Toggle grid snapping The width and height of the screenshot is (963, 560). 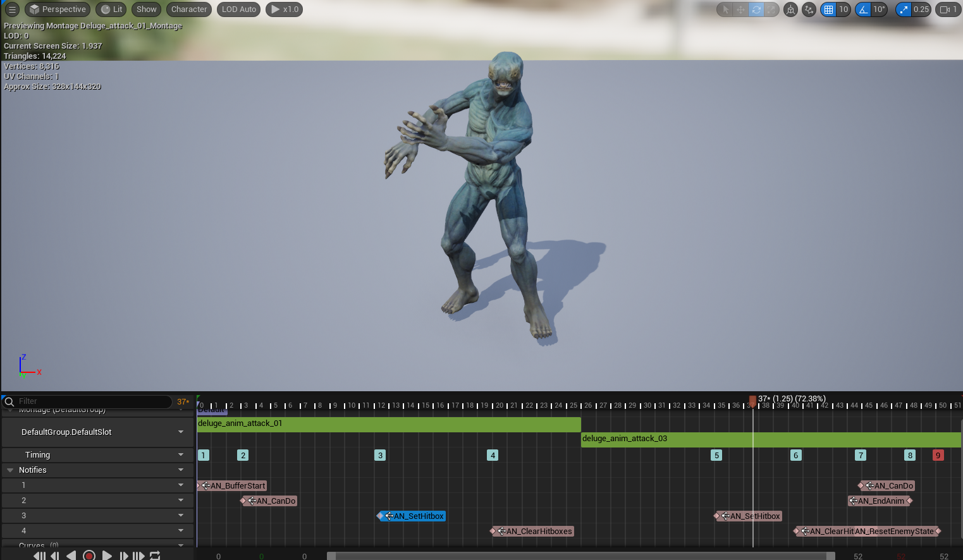[x=828, y=9]
